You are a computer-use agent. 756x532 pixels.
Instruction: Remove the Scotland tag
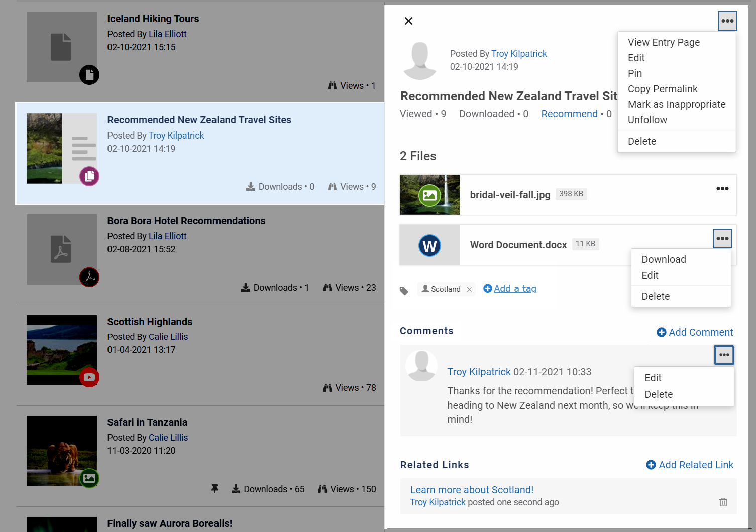click(x=469, y=289)
